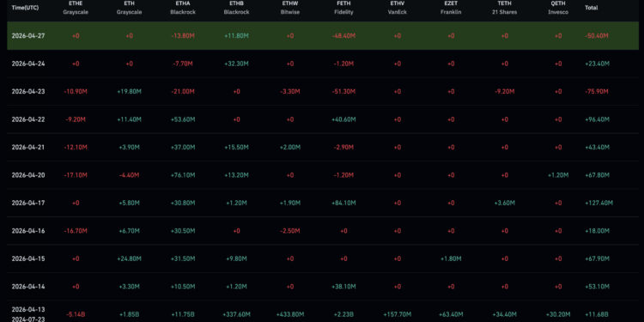644x322 pixels.
Task: Select the +11.68B total cumulative value
Action: click(x=597, y=314)
